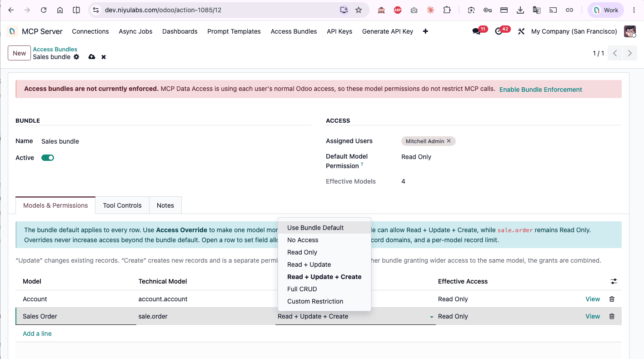Click Add a line
Image resolution: width=644 pixels, height=359 pixels.
(x=37, y=334)
